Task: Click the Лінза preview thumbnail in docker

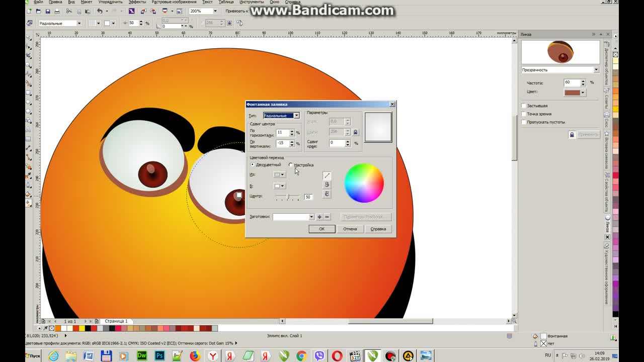Action: tap(560, 52)
